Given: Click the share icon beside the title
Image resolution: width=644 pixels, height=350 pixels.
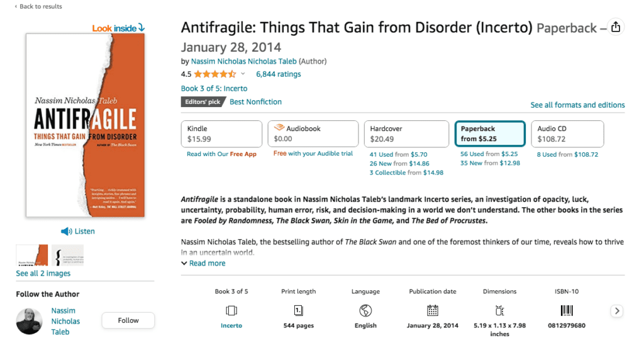Looking at the screenshot, I should coord(615,27).
